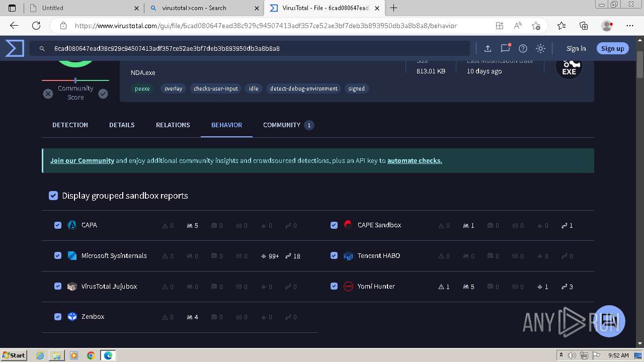The width and height of the screenshot is (644, 362).
Task: Click the peexe tag
Action: 142,88
